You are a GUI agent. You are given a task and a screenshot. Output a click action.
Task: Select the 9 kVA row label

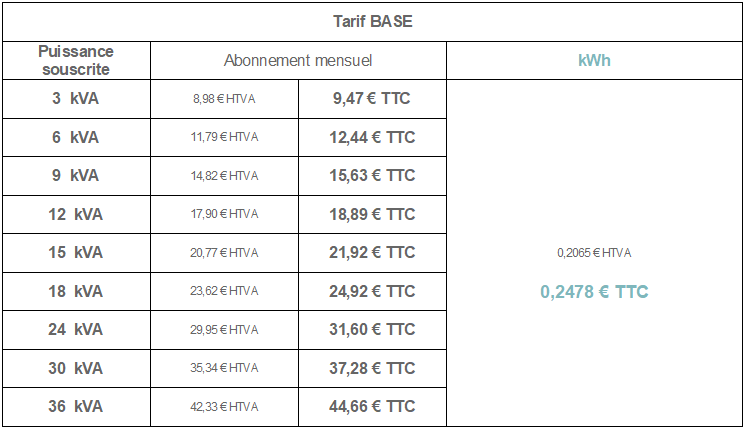click(76, 175)
